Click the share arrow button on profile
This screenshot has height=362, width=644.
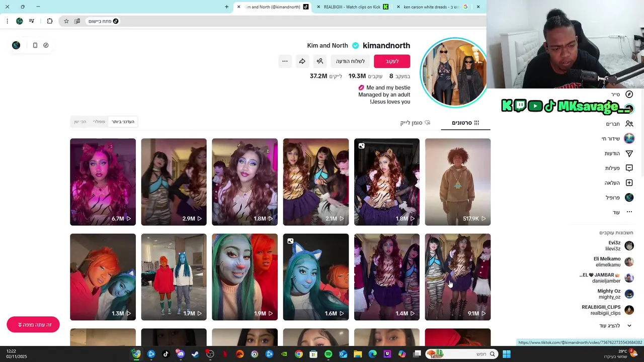(x=302, y=61)
